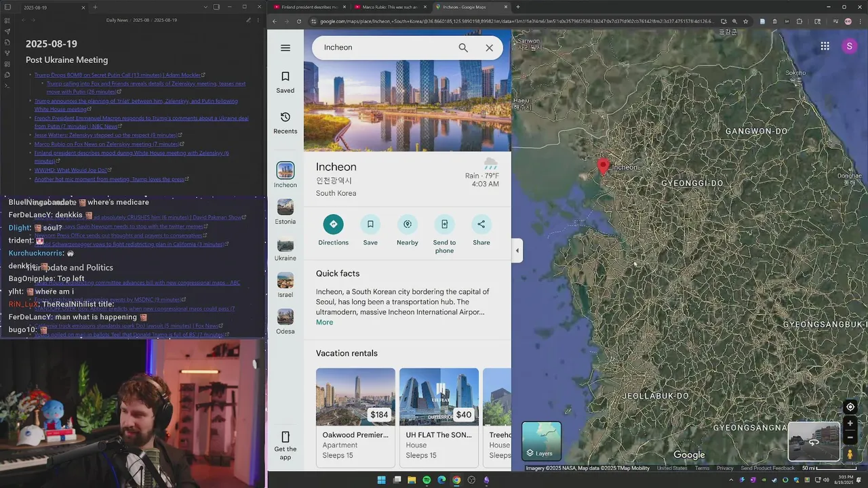Toggle Obsidian right sidebar
868x488 pixels.
216,7
